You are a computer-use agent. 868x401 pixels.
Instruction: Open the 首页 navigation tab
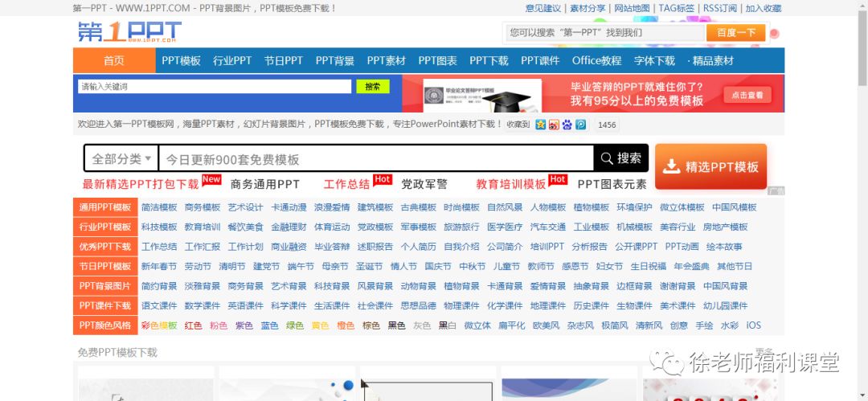coord(114,61)
